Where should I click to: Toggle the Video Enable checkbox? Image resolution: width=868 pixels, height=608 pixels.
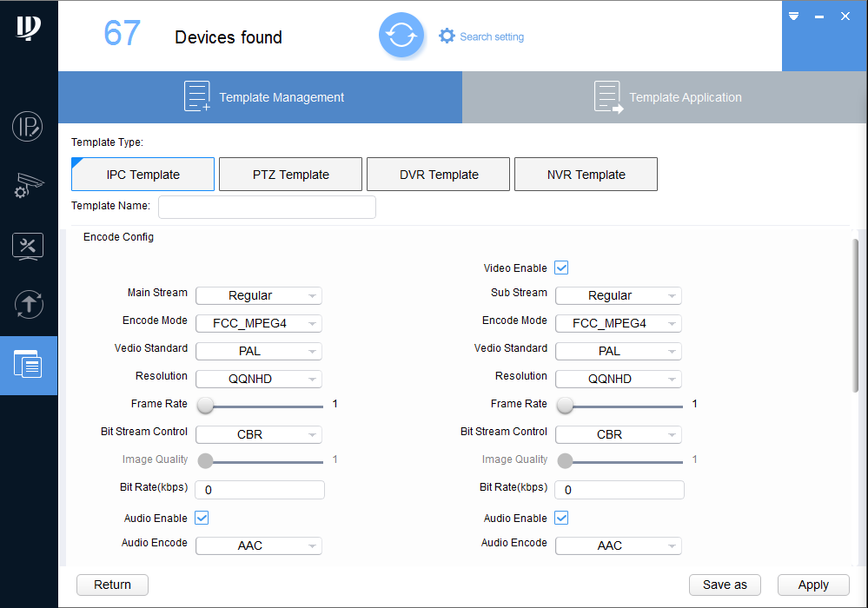[561, 268]
